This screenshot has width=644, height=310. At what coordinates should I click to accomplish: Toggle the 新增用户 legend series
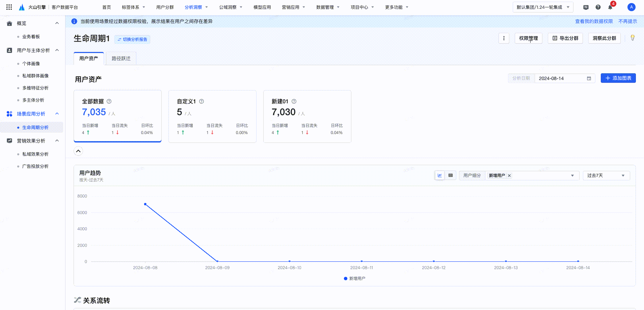[x=354, y=279]
